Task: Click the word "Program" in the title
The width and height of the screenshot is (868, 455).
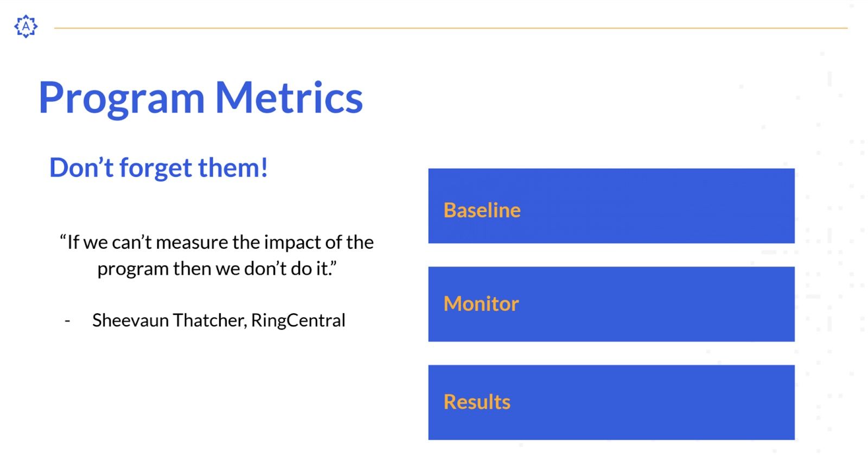Action: point(122,99)
